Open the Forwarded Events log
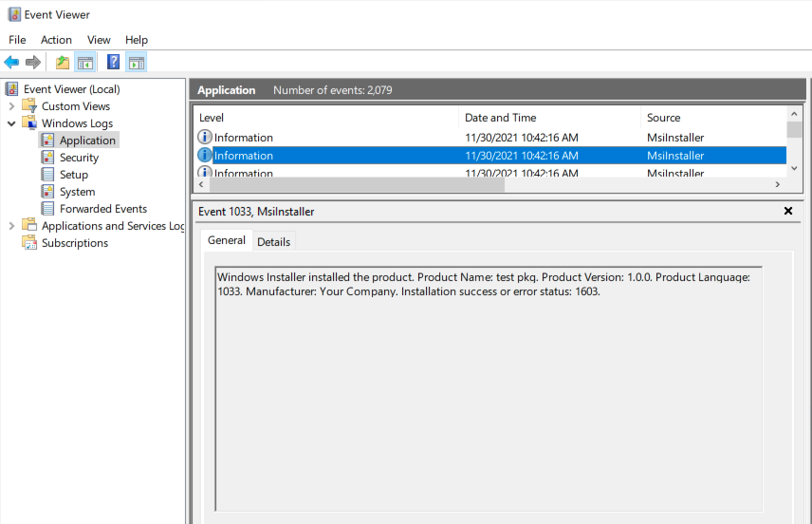Image resolution: width=812 pixels, height=524 pixels. tap(102, 209)
